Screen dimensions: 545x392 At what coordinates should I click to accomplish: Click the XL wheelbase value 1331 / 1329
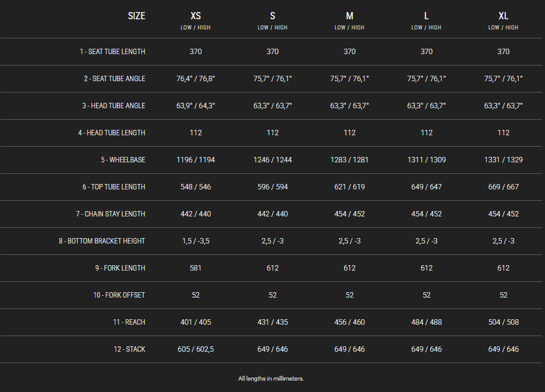503,160
